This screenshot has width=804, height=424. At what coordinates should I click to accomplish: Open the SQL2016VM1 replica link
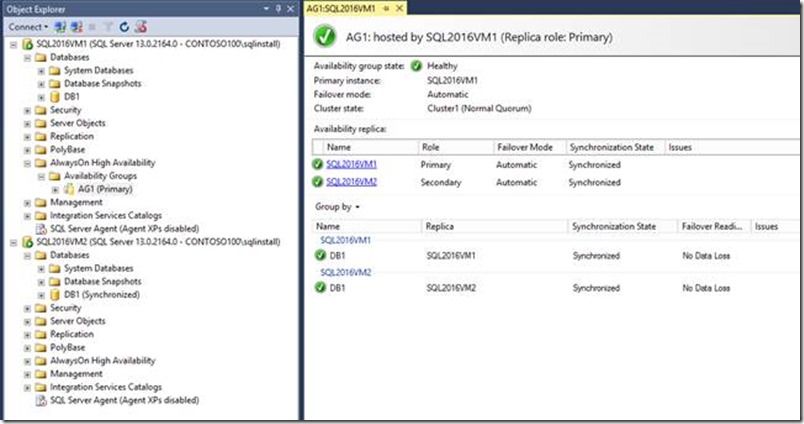[x=351, y=165]
